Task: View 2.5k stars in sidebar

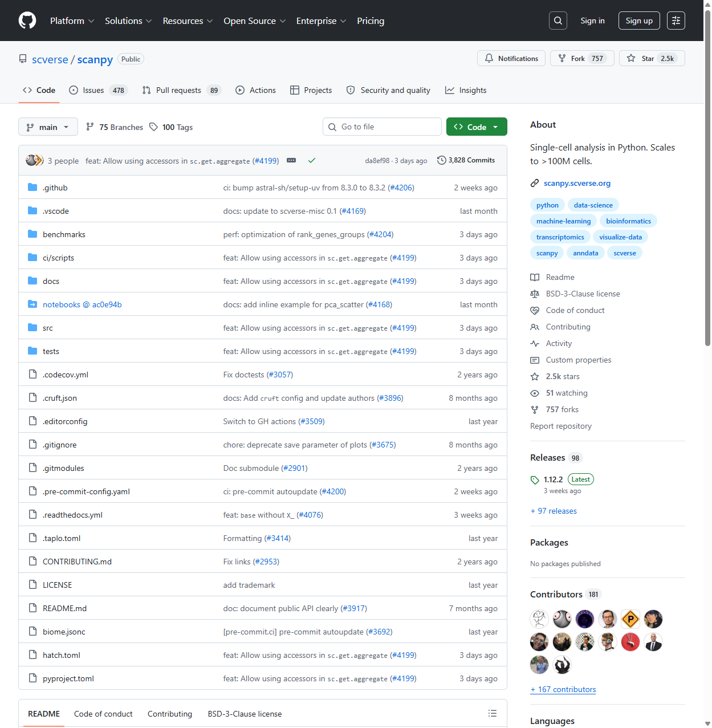Action: point(555,376)
